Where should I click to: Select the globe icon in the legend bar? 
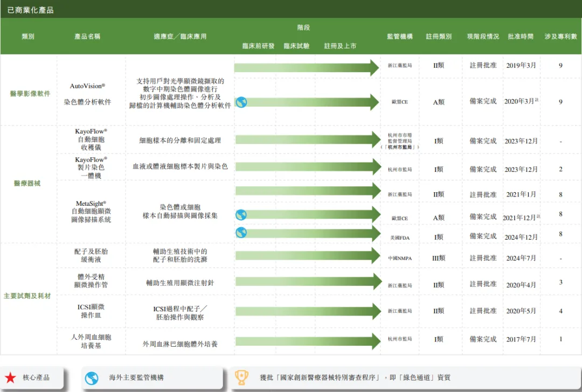point(91,378)
